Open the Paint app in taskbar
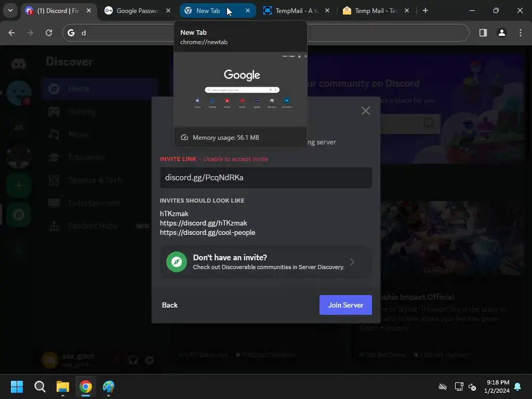This screenshot has width=532, height=399. [109, 387]
